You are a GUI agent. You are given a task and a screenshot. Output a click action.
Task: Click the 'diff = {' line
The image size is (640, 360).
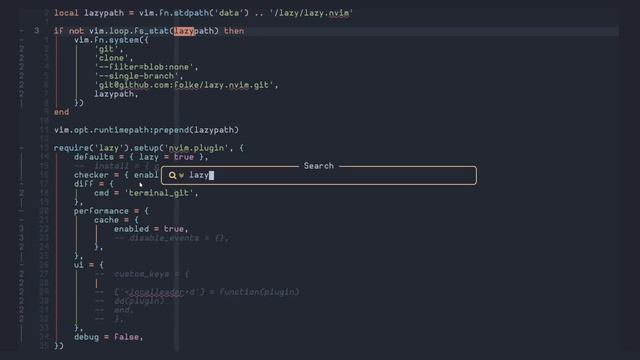(94, 184)
